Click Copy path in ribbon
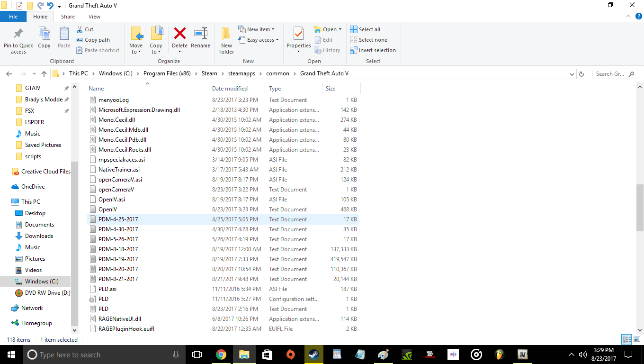 [x=93, y=40]
